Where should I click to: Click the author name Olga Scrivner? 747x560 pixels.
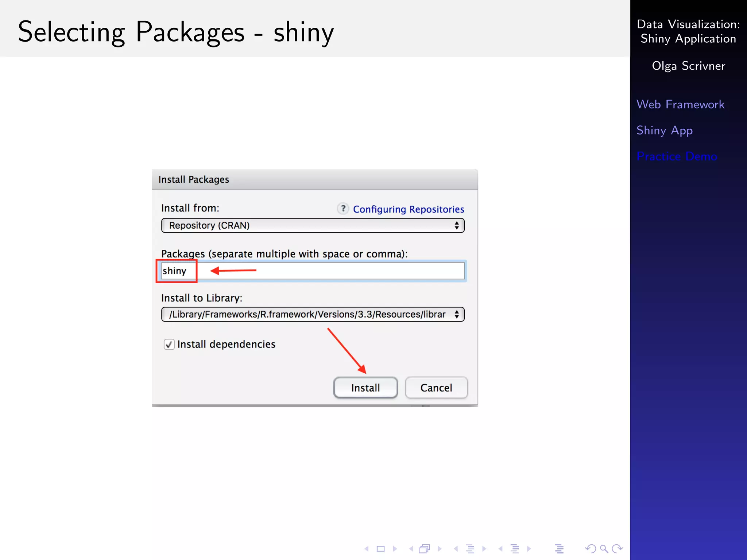(688, 66)
